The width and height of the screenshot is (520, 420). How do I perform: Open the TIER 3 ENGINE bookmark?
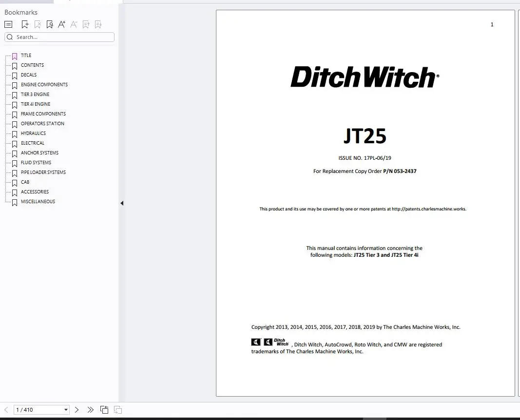(35, 94)
